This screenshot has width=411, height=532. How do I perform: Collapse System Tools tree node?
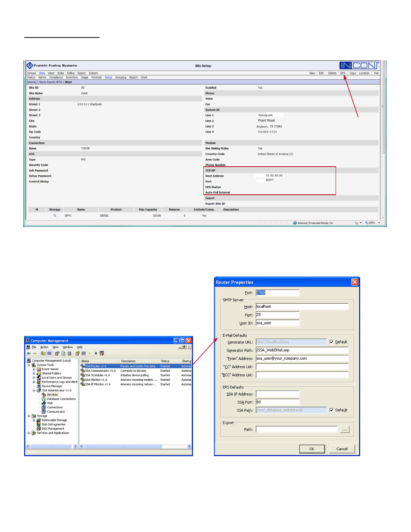tap(29, 365)
